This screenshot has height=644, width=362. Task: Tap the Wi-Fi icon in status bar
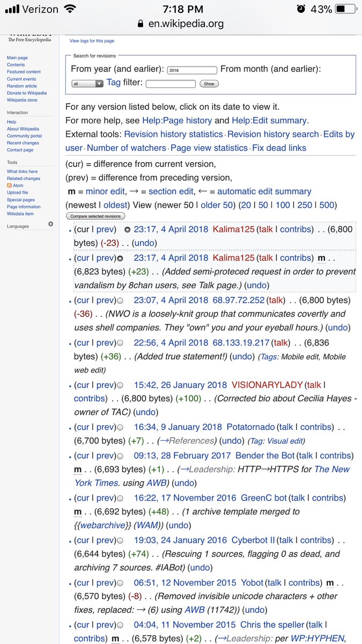coord(70,9)
